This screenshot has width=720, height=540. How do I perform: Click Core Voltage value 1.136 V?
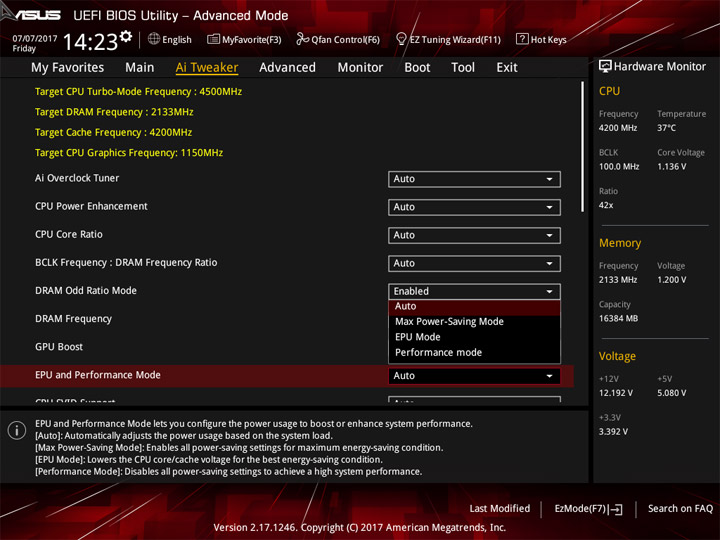672,167
